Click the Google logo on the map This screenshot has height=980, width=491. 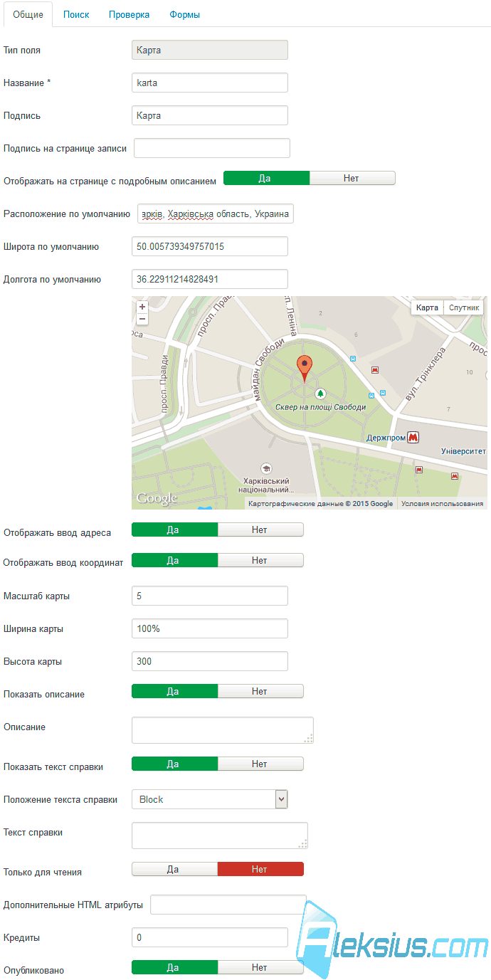coord(157,499)
